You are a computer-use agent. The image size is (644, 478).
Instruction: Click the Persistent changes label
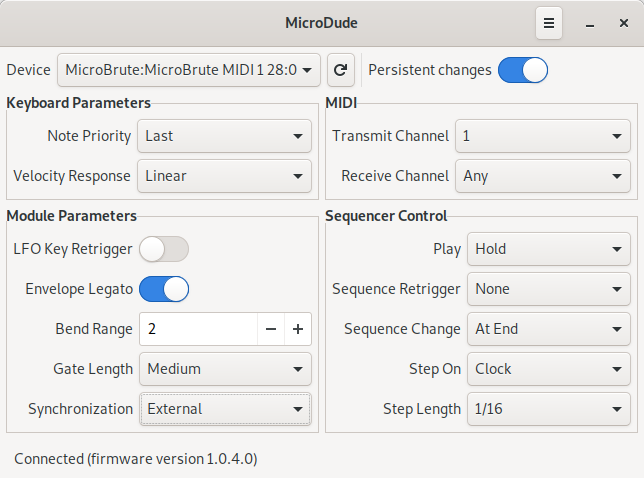pyautogui.click(x=430, y=70)
